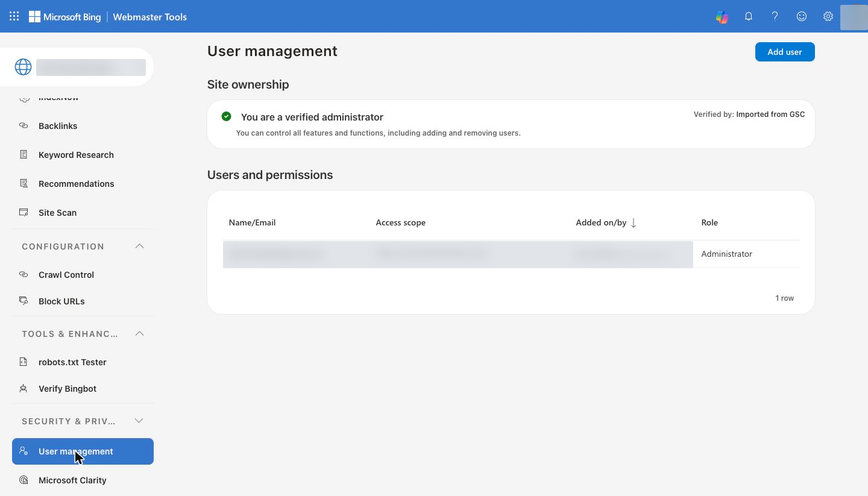Toggle the Security & Privacy section chevron

click(139, 421)
